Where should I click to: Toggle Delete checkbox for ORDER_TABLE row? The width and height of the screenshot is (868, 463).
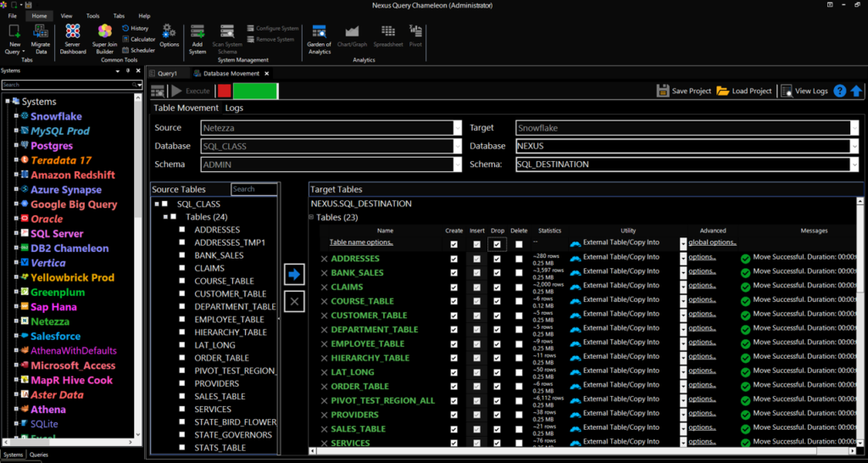pyautogui.click(x=519, y=386)
